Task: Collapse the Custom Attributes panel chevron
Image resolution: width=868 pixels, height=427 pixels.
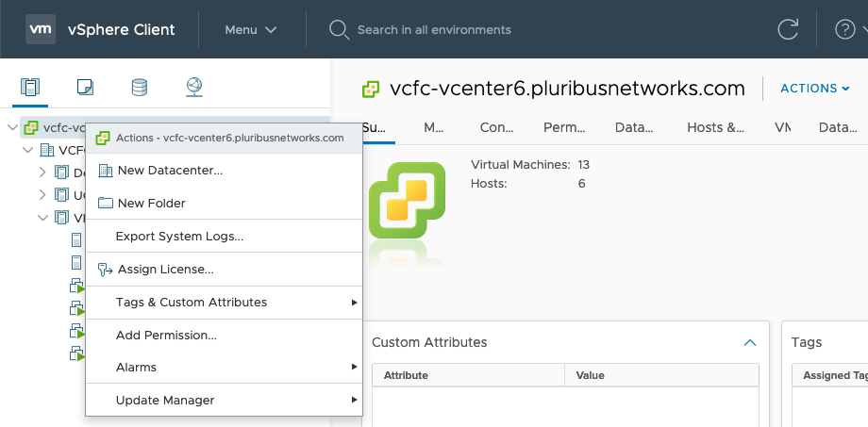Action: tap(749, 342)
